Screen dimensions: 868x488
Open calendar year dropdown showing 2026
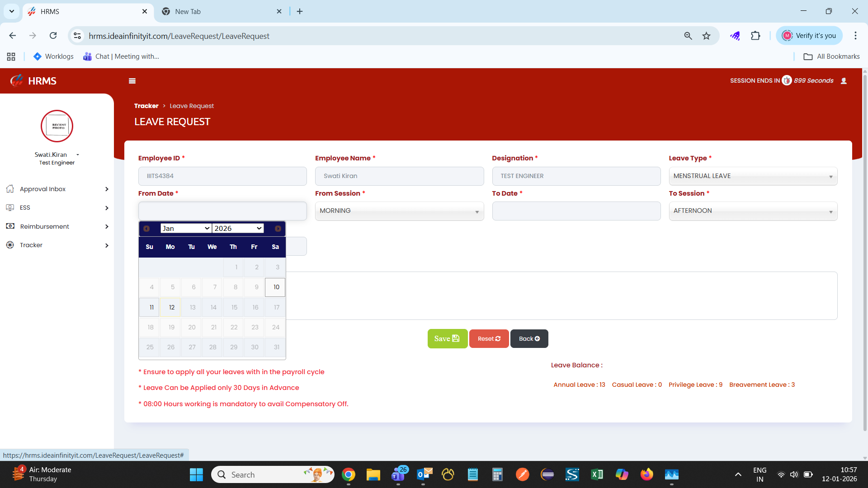238,229
